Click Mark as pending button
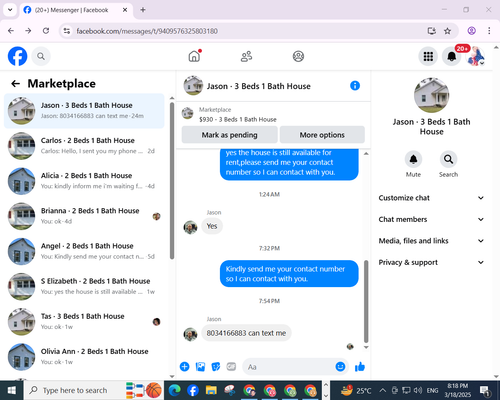500x400 pixels. (229, 135)
